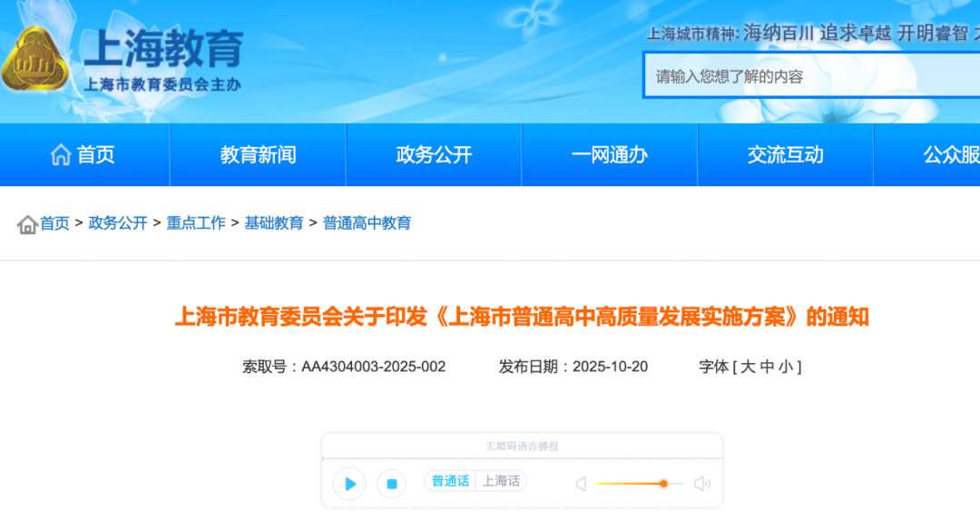The width and height of the screenshot is (980, 520).
Task: Open the 政务公开 navigation tab
Action: pos(434,154)
